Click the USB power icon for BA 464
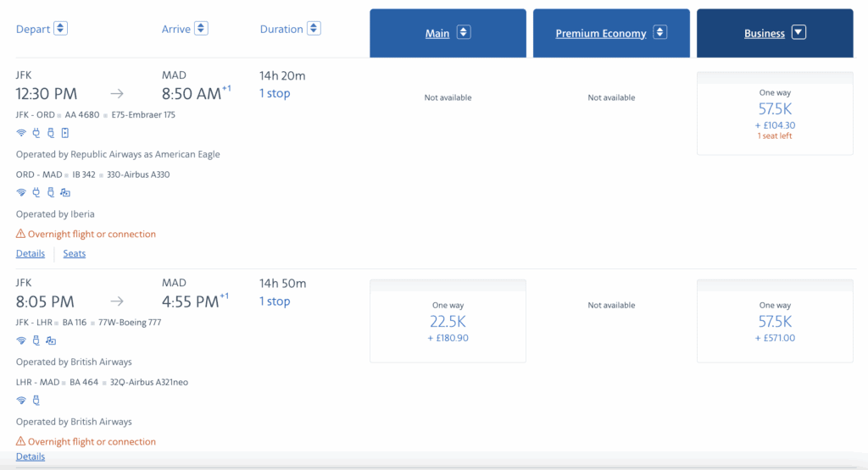Viewport: 868px width, 470px height. [36, 401]
